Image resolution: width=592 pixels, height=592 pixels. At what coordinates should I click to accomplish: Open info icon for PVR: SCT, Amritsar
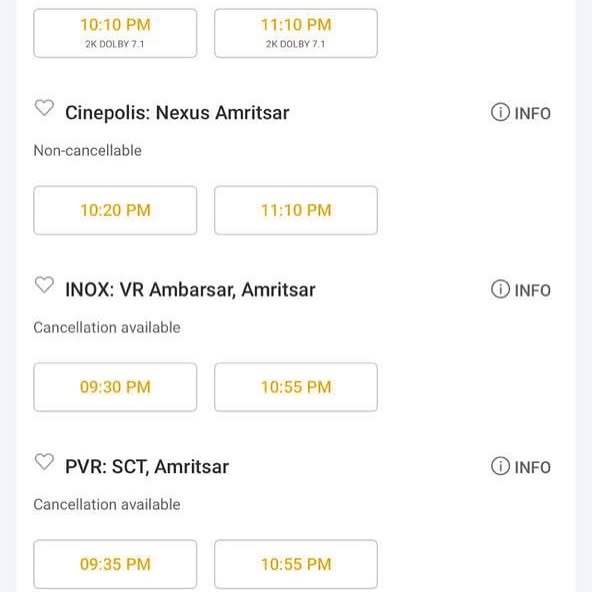pyautogui.click(x=521, y=467)
